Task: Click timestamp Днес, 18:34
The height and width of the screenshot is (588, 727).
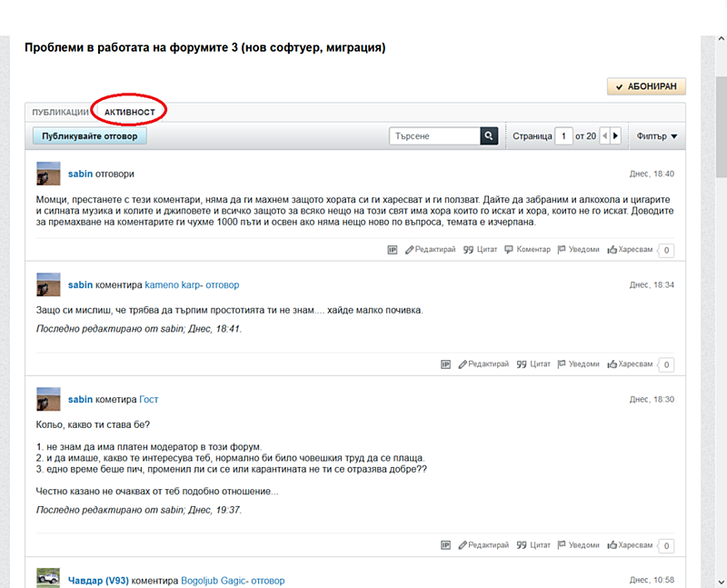Action: [652, 284]
